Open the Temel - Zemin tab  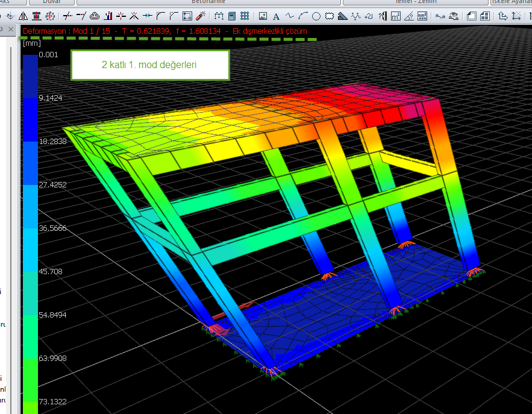click(x=416, y=2)
